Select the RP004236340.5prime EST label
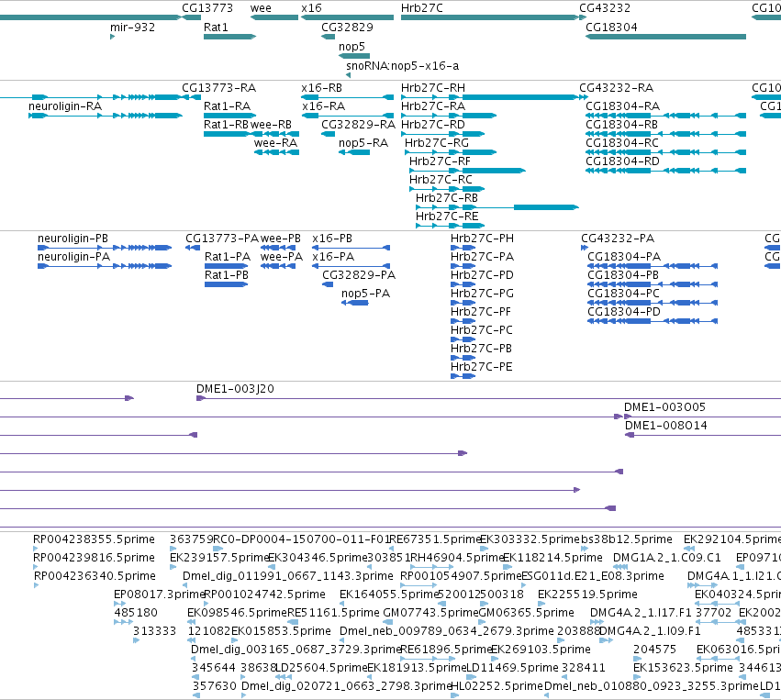The width and height of the screenshot is (781, 700). click(95, 576)
